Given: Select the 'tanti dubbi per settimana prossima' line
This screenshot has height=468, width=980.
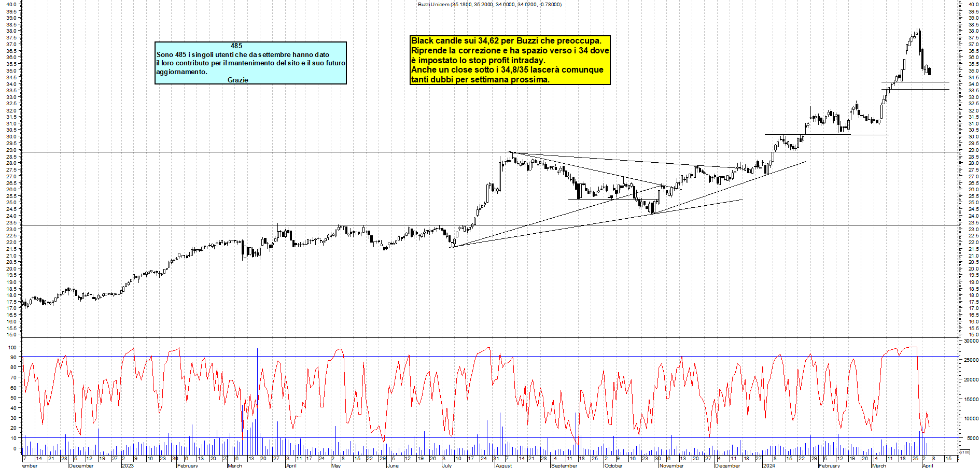Looking at the screenshot, I should [480, 79].
